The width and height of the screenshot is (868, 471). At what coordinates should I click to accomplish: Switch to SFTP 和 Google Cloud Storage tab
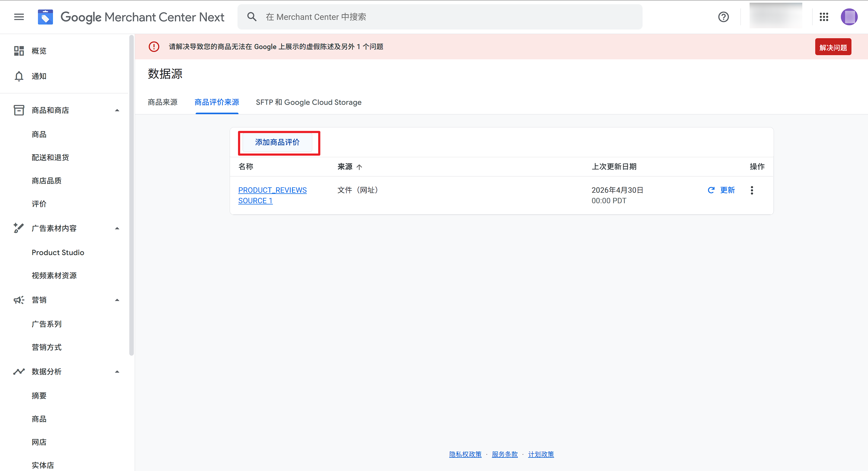click(x=308, y=102)
